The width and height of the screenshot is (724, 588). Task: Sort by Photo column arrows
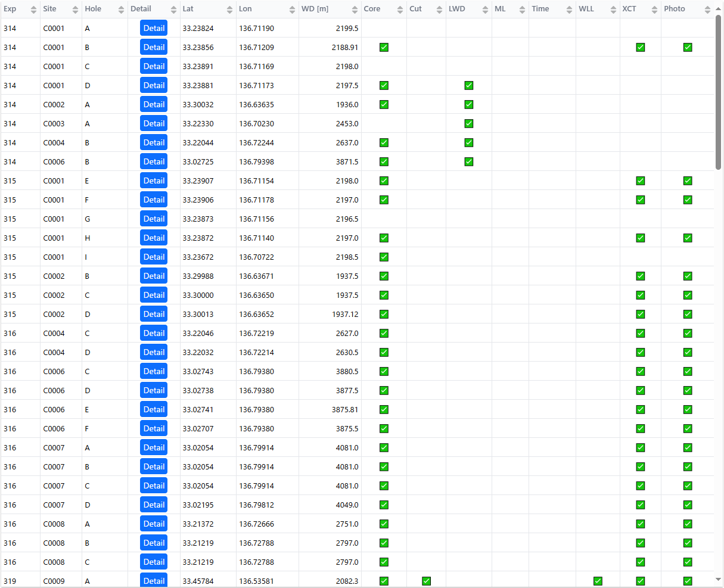[x=707, y=10]
